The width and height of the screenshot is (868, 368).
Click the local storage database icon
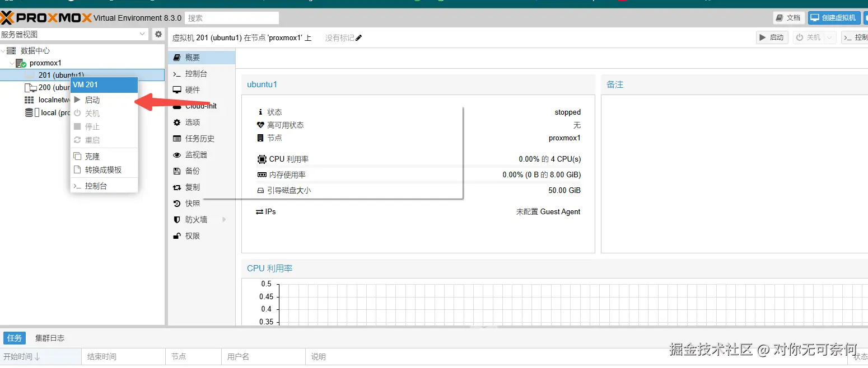click(x=29, y=112)
